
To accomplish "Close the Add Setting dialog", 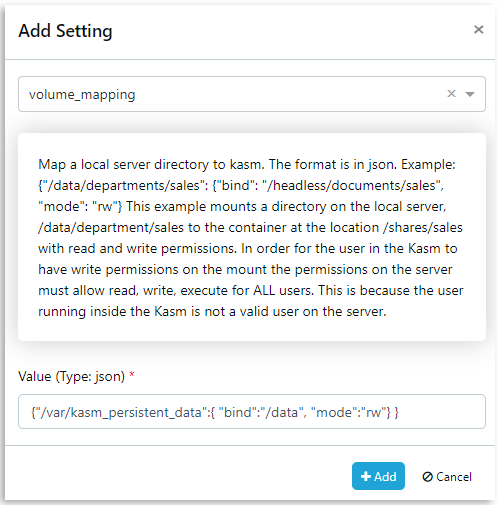I will pyautogui.click(x=478, y=30).
